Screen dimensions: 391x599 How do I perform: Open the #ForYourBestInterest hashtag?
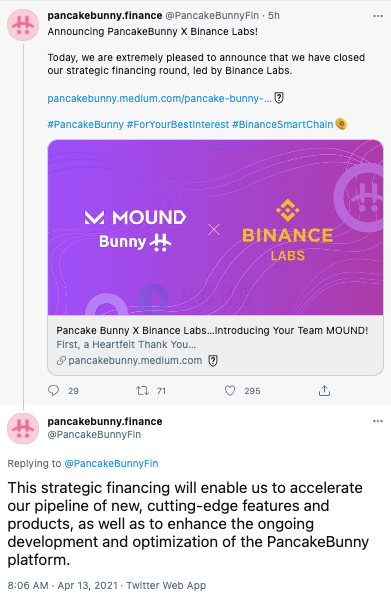click(178, 125)
